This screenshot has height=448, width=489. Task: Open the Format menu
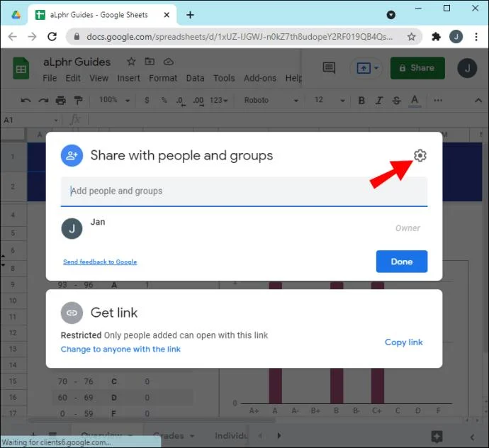point(163,78)
